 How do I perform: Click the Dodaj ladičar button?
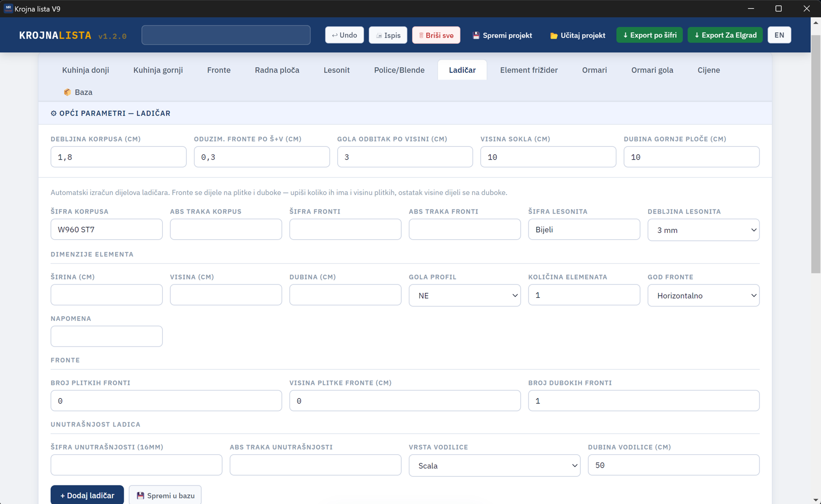[x=87, y=495]
